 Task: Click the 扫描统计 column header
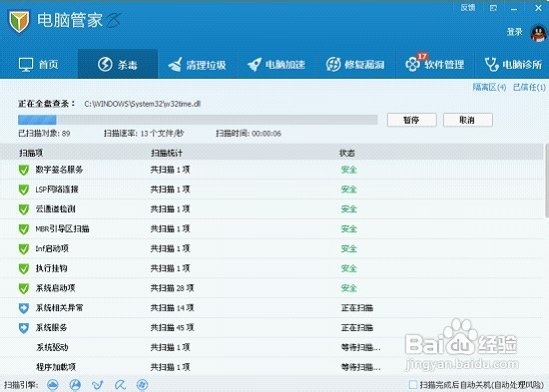click(x=167, y=153)
